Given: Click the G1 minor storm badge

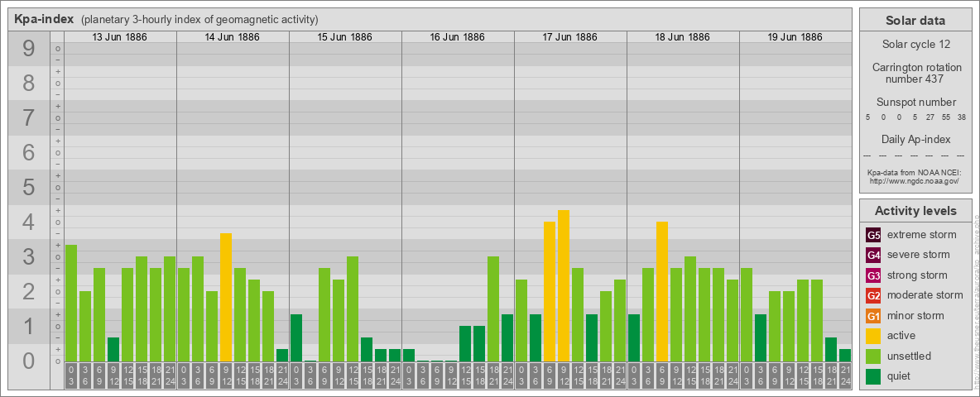Looking at the screenshot, I should pyautogui.click(x=873, y=316).
